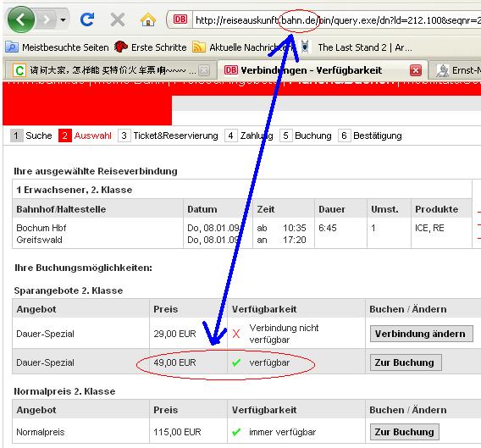Click the grey forward navigation arrow

click(x=47, y=20)
